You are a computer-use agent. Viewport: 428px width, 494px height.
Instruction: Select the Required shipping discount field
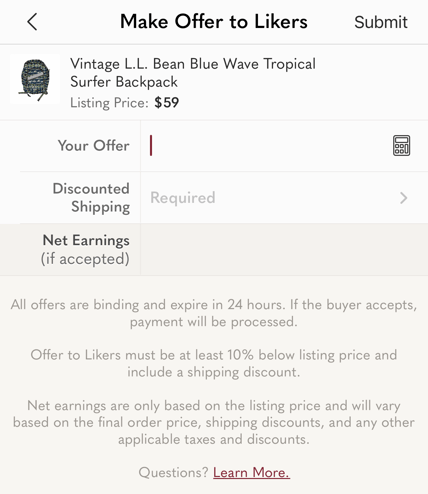[x=284, y=198]
